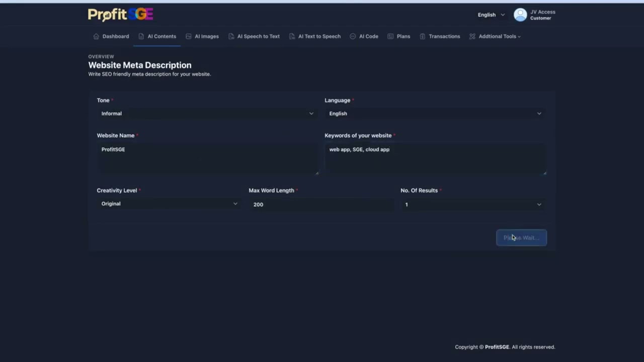Screen dimensions: 644x362
Task: Click the ProfitSGE link in footer
Action: pyautogui.click(x=497, y=347)
